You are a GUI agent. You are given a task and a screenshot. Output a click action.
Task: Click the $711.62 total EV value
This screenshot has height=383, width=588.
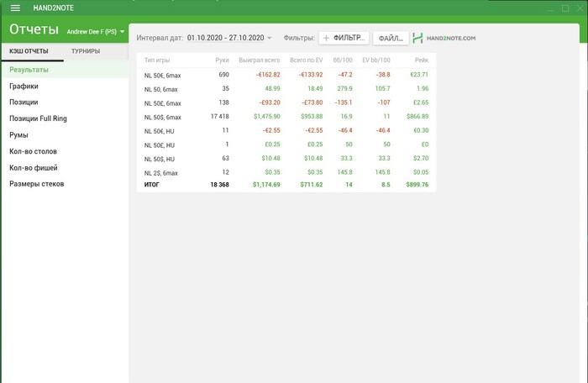coord(312,185)
